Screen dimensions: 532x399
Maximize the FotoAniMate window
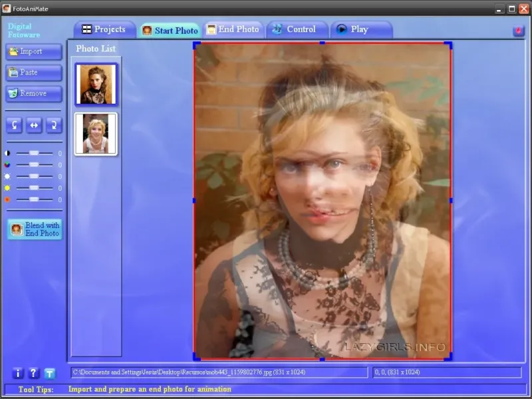coord(511,9)
